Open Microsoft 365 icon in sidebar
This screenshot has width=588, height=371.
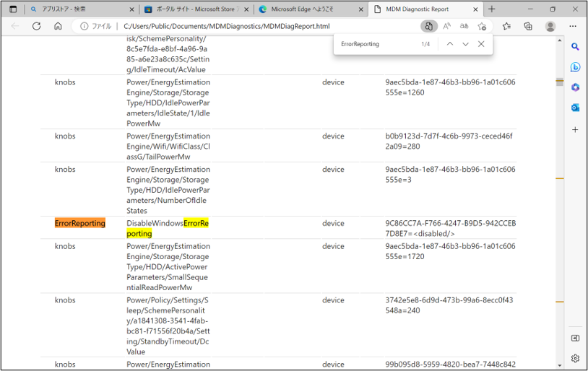(x=575, y=87)
